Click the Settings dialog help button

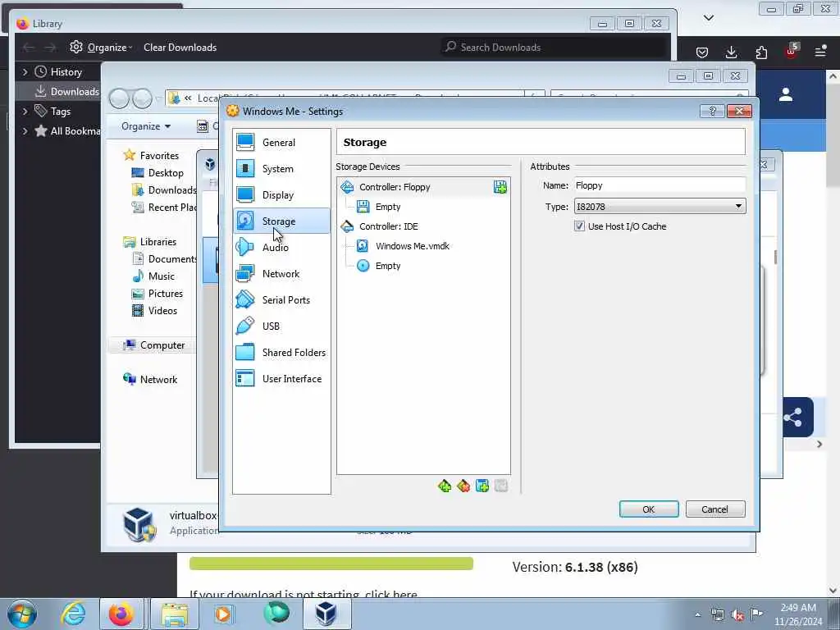712,111
